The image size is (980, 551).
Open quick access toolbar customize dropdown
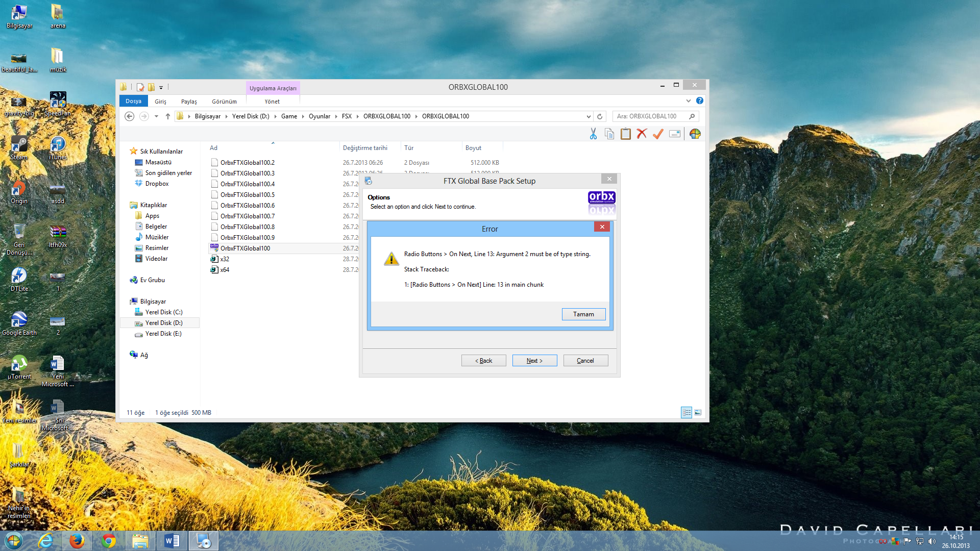[161, 88]
